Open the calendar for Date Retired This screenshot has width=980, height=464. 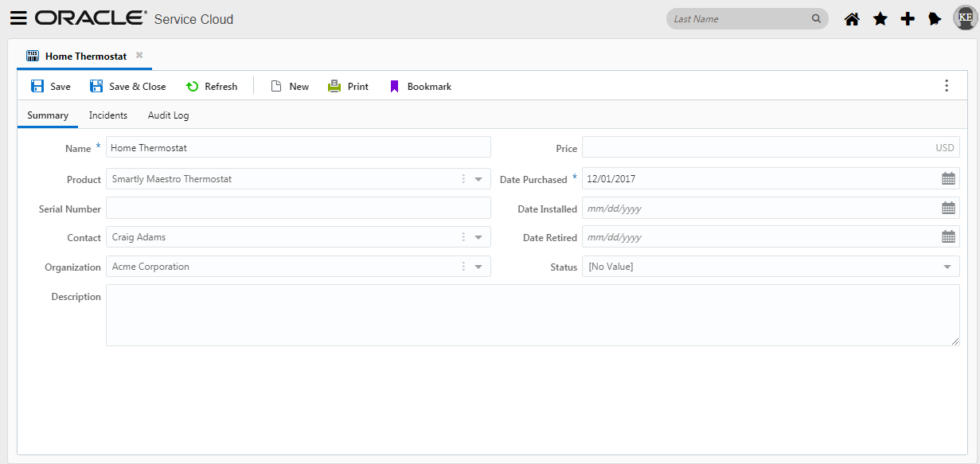coord(948,236)
